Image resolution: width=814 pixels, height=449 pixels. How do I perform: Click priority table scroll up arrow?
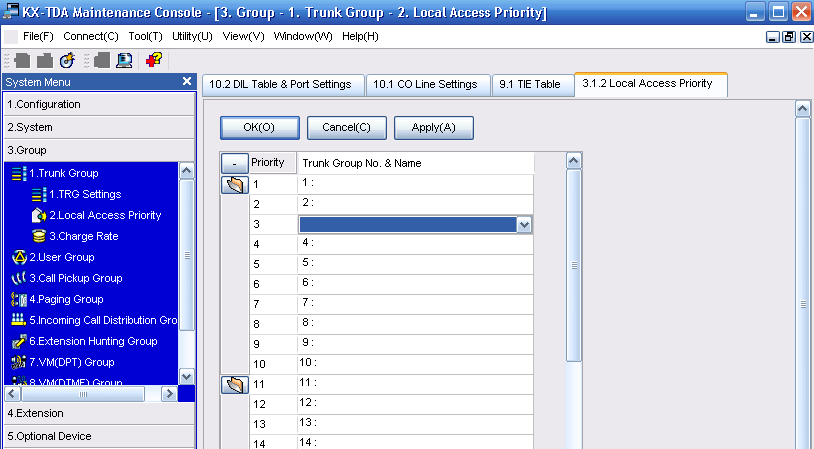pos(574,160)
